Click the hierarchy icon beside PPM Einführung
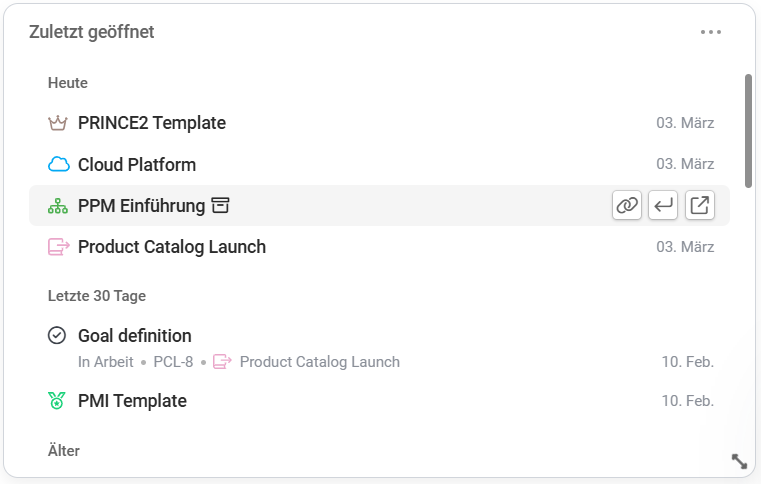Image resolution: width=761 pixels, height=484 pixels. [x=57, y=206]
